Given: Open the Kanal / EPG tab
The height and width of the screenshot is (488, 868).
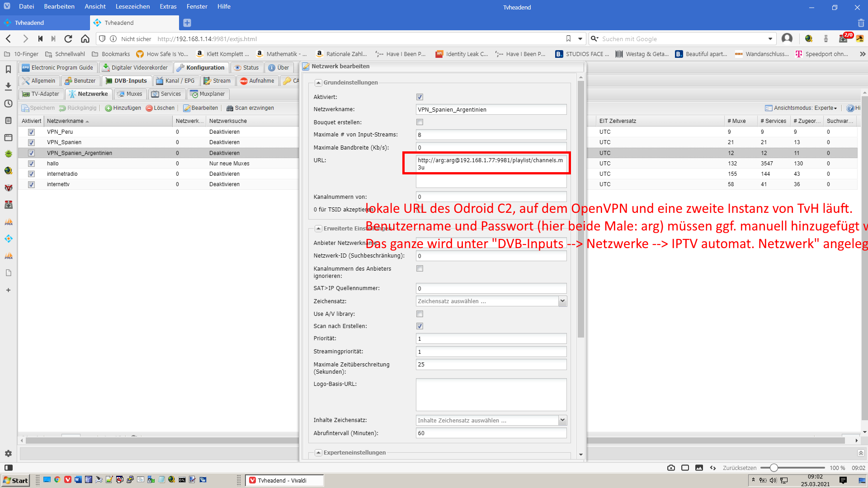Looking at the screenshot, I should 175,81.
